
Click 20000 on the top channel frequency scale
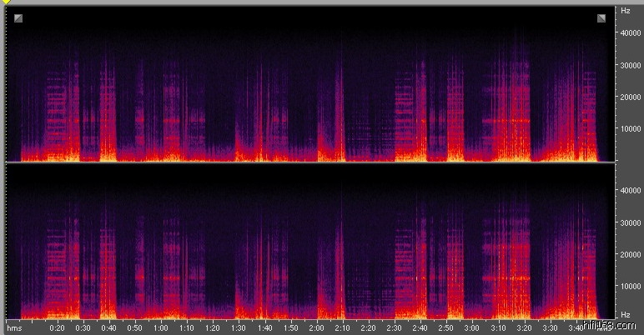click(630, 97)
